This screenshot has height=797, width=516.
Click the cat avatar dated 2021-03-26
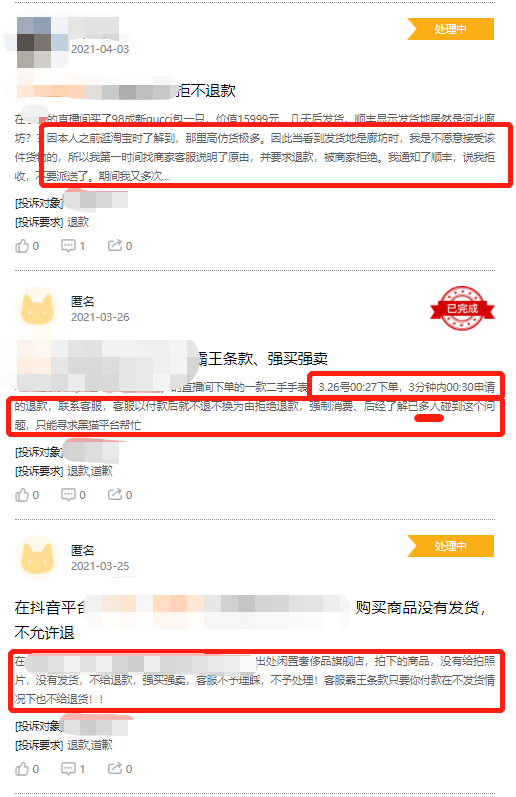click(x=37, y=308)
